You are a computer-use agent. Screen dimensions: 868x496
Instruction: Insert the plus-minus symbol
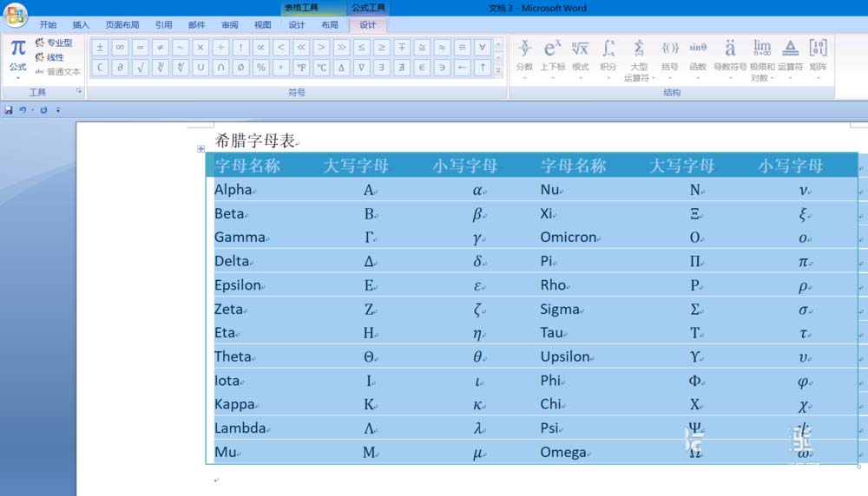tap(100, 48)
